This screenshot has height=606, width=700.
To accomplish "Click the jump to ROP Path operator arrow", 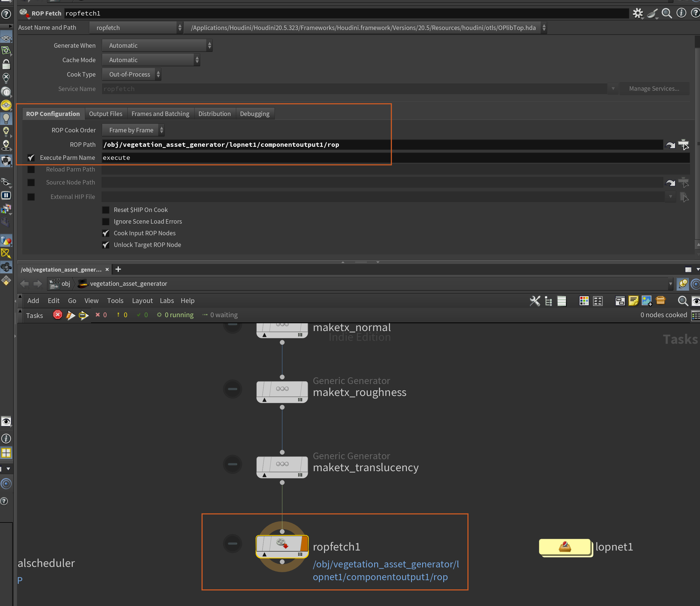I will [670, 145].
